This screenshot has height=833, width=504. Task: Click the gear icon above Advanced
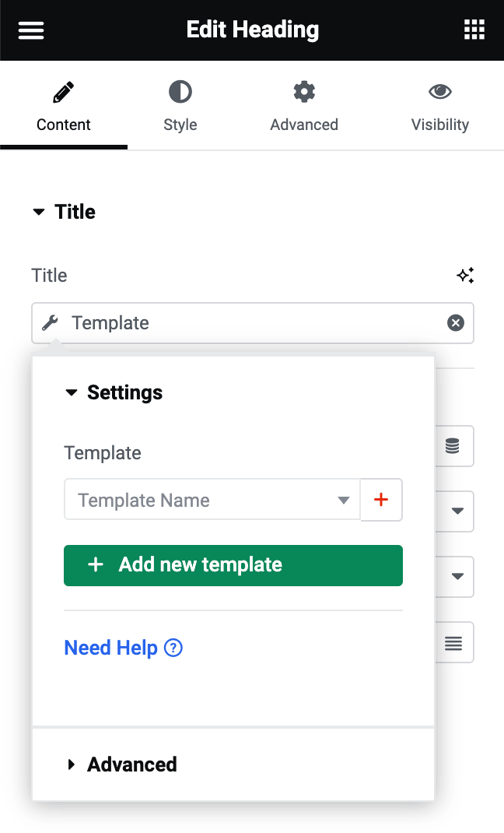click(x=303, y=91)
